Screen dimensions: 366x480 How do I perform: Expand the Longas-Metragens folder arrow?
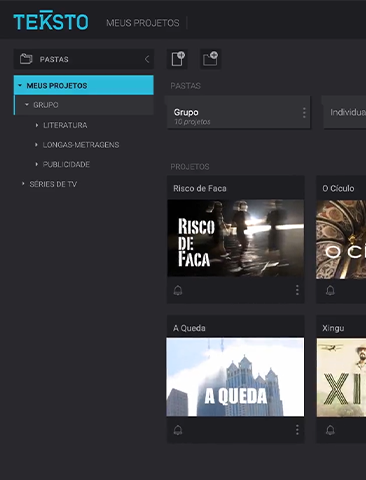36,145
